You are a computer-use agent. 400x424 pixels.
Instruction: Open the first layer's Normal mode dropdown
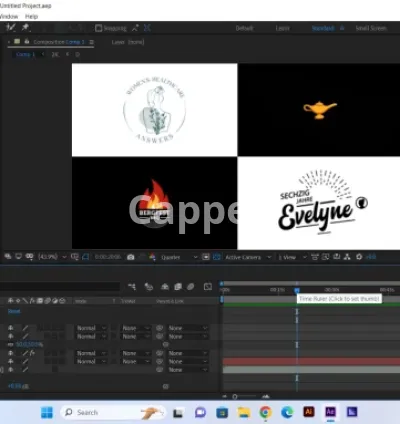point(91,328)
